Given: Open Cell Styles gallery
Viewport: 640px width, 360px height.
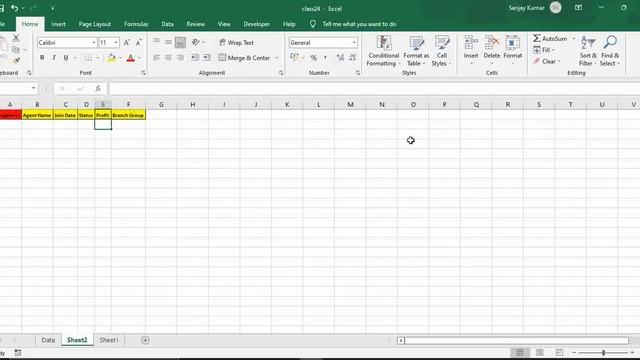Looking at the screenshot, I should (441, 51).
